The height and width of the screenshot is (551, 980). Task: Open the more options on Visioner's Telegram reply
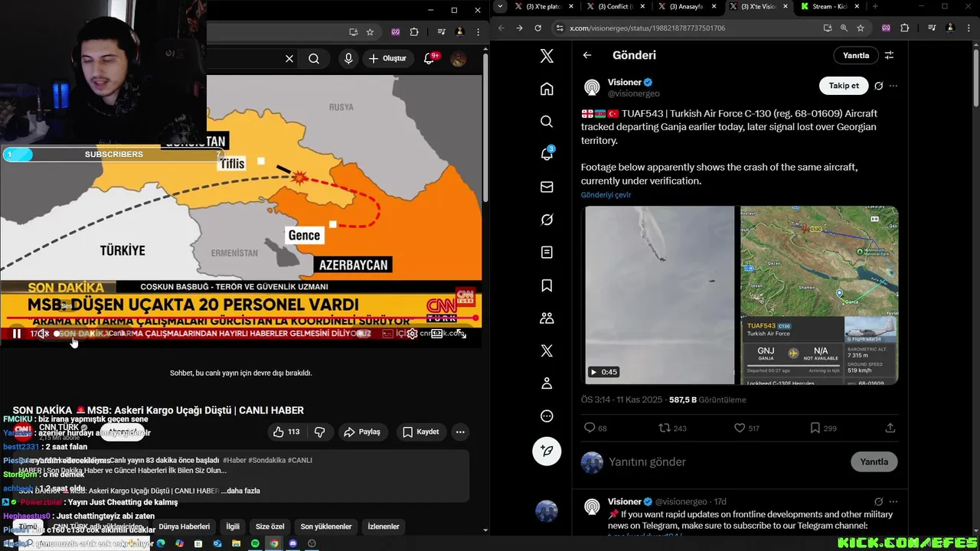(893, 502)
